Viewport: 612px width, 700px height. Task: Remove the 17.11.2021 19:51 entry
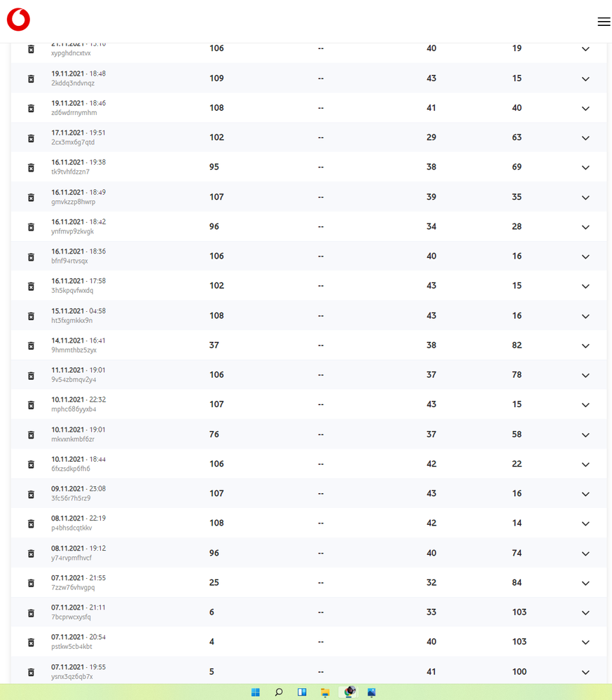pos(31,138)
